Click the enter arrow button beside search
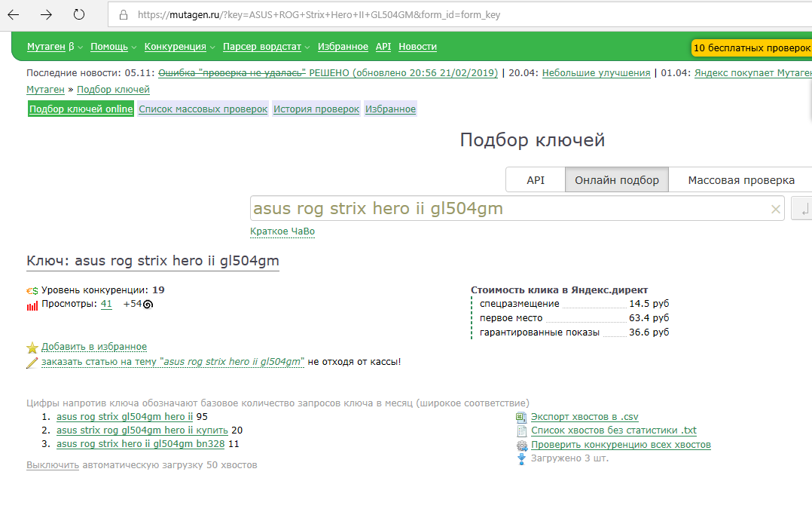The width and height of the screenshot is (812, 530). pyautogui.click(x=803, y=208)
